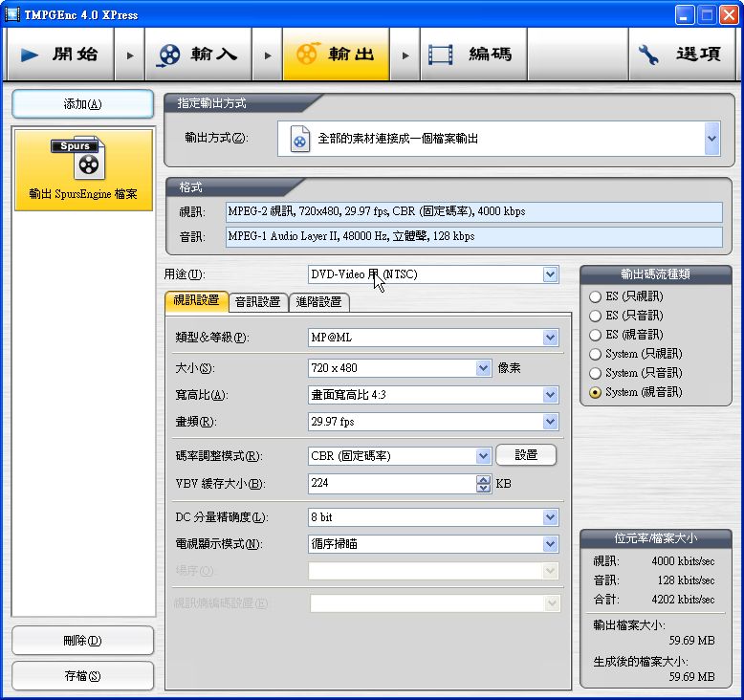This screenshot has width=744, height=700.
Task: Expand the 碼率調整模式 CBR dropdown
Action: point(483,456)
